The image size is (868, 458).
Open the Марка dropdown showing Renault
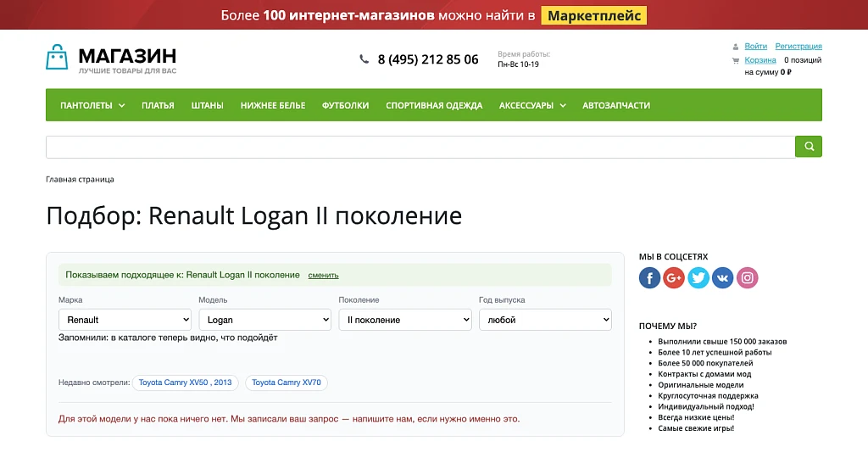125,320
